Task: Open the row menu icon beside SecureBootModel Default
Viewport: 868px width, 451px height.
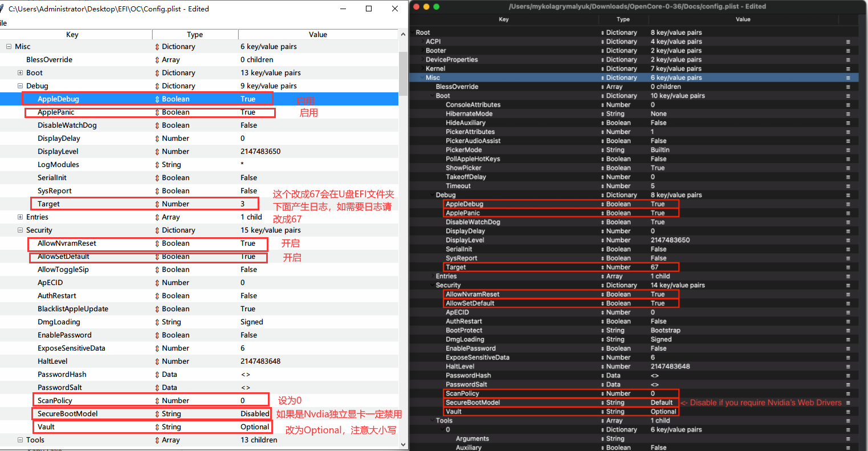Action: (x=848, y=403)
